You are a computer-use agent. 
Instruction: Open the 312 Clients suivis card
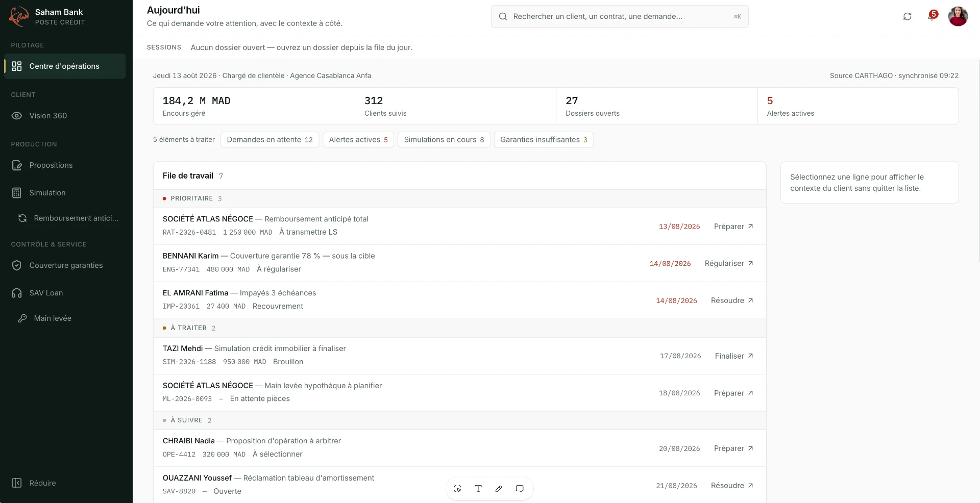[x=455, y=106]
